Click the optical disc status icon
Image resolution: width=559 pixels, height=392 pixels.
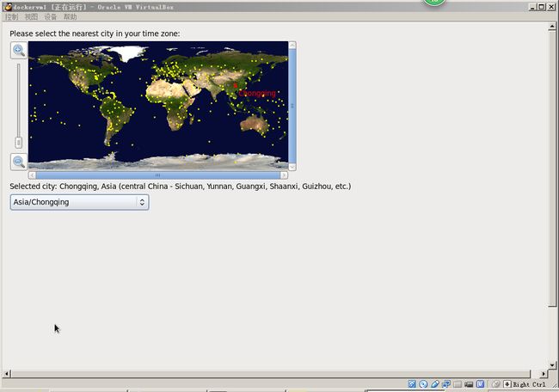point(423,384)
